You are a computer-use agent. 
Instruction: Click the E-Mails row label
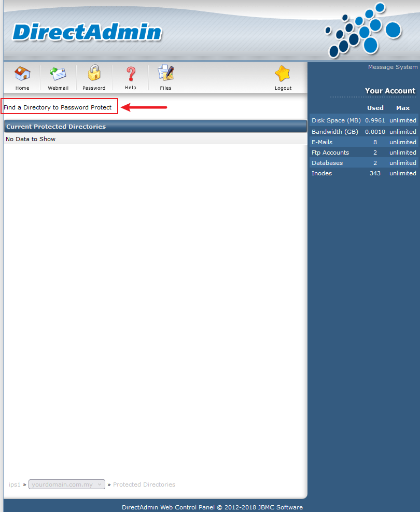click(322, 142)
